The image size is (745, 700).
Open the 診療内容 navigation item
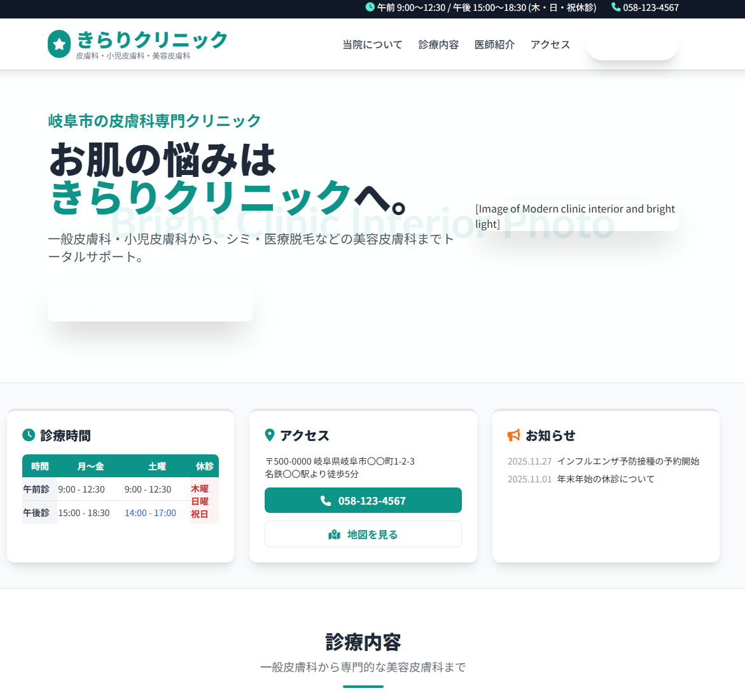(438, 44)
